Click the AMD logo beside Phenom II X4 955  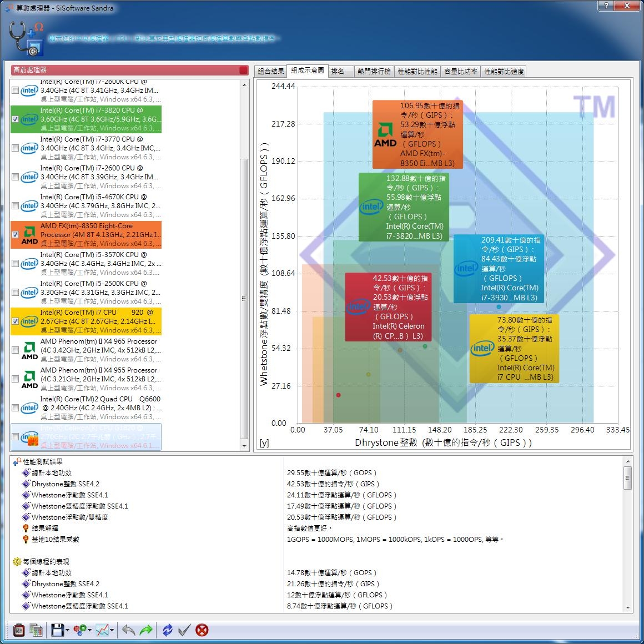point(29,379)
